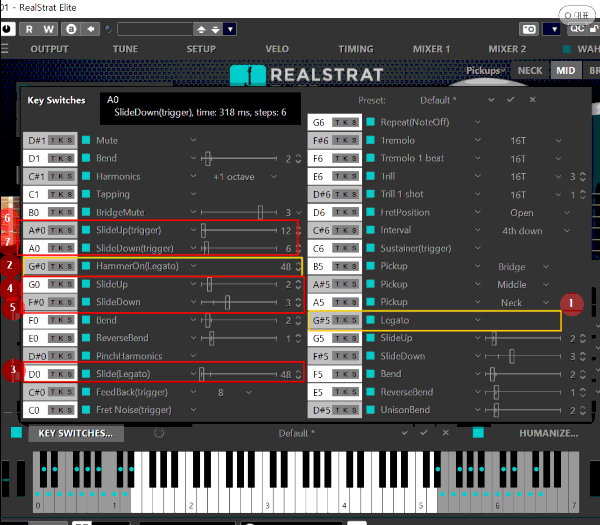Click the bottom bar X delete icon

click(445, 433)
